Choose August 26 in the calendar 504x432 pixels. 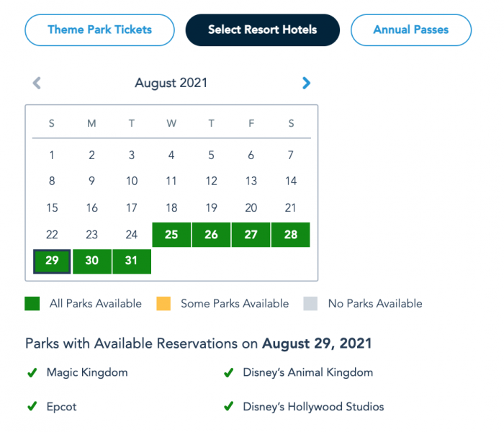point(211,235)
